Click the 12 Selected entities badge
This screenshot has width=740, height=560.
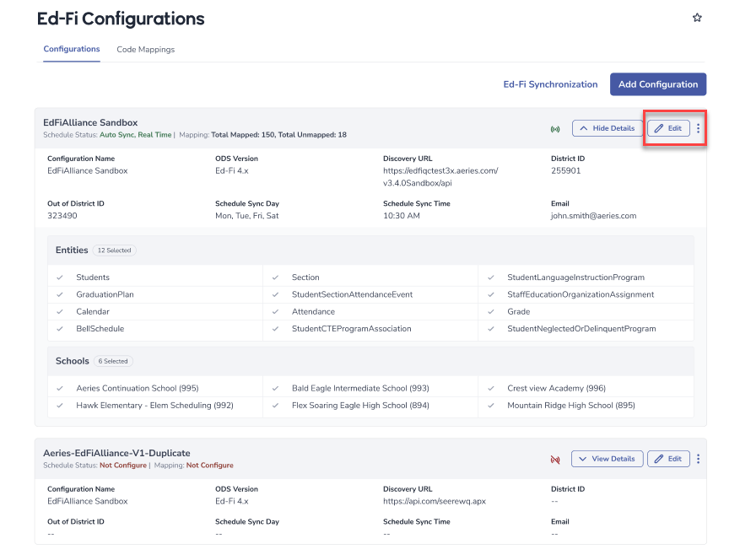(114, 250)
